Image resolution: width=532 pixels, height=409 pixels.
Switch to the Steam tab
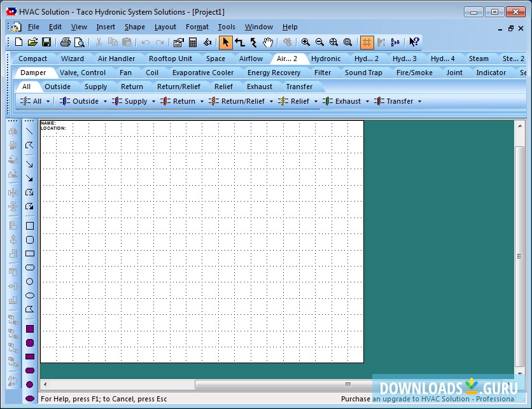pyautogui.click(x=479, y=59)
